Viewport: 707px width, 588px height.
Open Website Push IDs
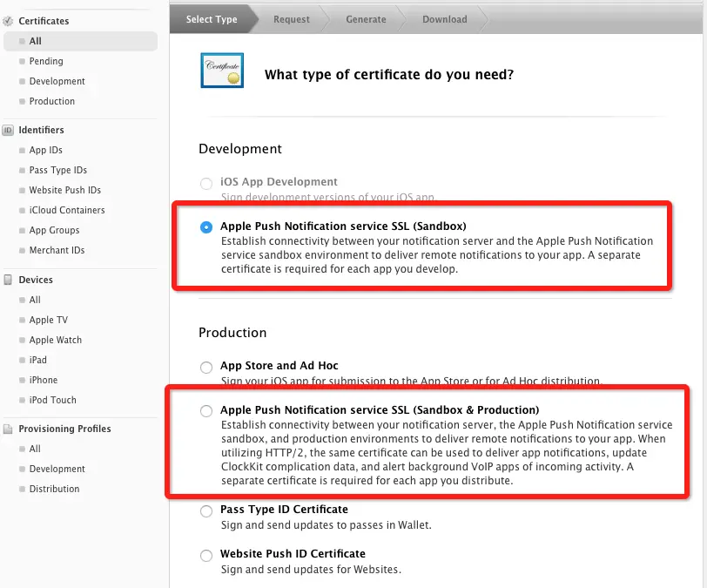click(x=65, y=190)
